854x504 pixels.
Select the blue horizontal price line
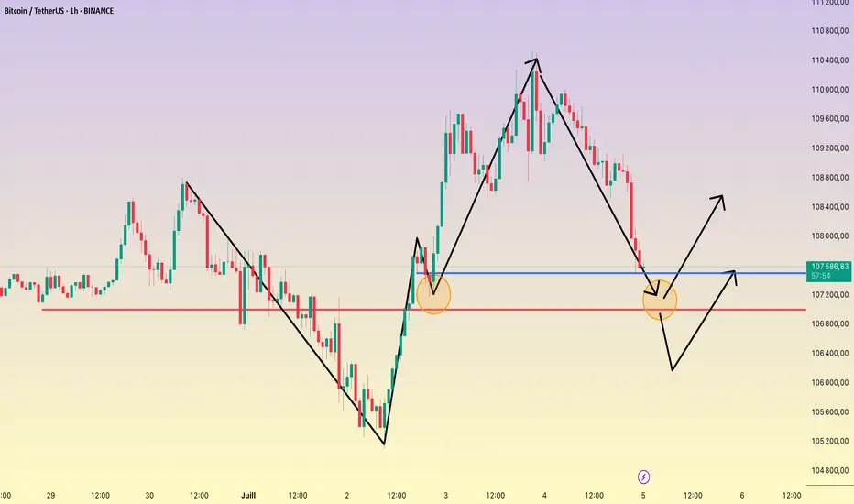[x=610, y=273]
